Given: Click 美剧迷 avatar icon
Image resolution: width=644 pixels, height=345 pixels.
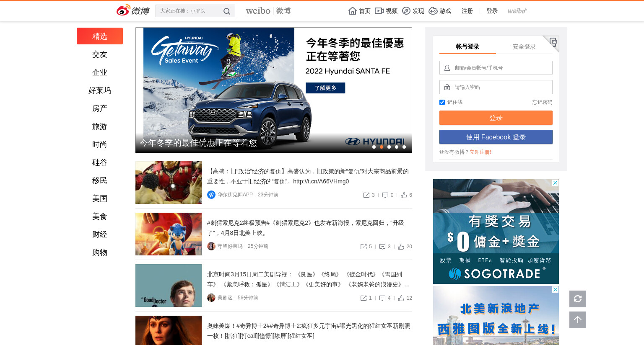Looking at the screenshot, I should pos(211,298).
